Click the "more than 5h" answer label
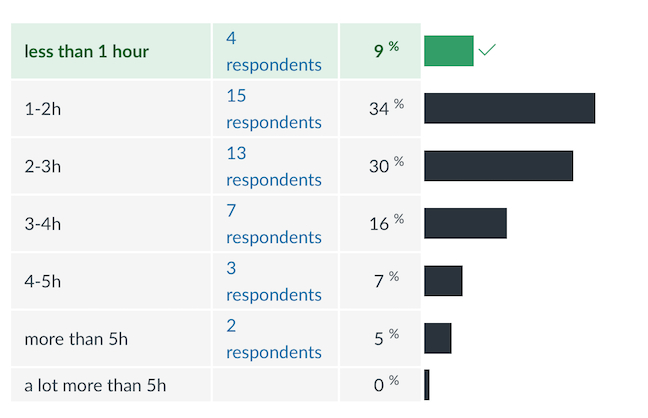The height and width of the screenshot is (418, 648). pyautogui.click(x=76, y=339)
